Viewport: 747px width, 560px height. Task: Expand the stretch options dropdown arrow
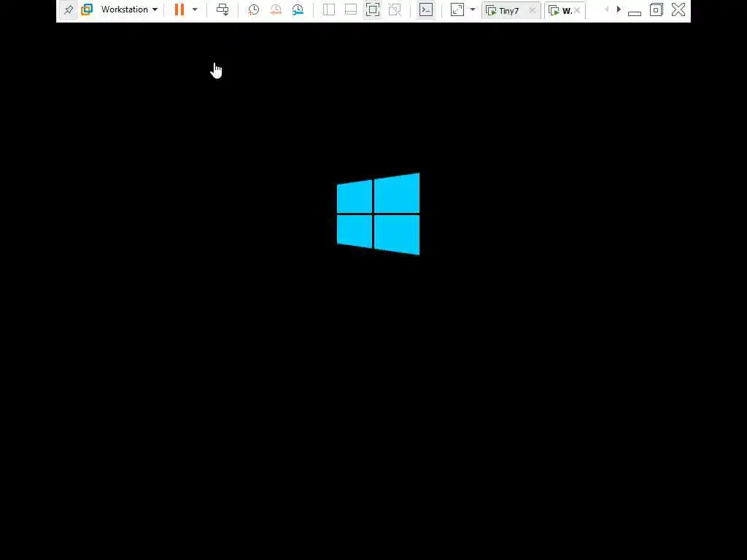tap(473, 9)
